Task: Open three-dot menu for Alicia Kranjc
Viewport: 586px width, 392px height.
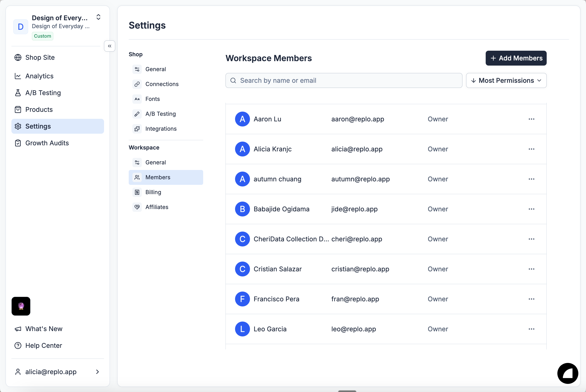Action: tap(531, 149)
